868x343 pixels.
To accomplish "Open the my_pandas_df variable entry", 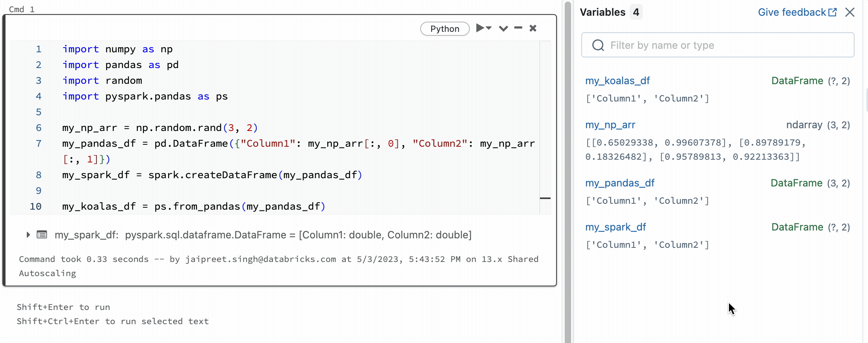I will 619,183.
